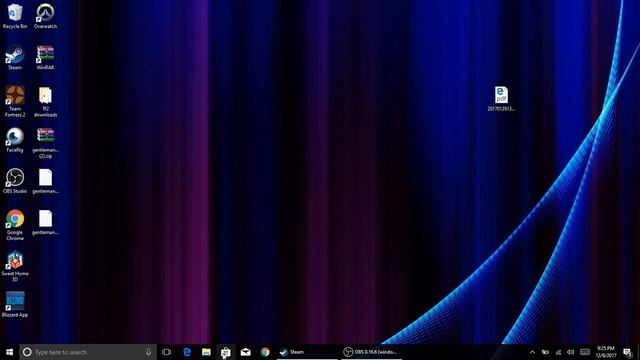Select the Steam desktop shortcut
Viewport: 640px width, 360px height.
(15, 58)
